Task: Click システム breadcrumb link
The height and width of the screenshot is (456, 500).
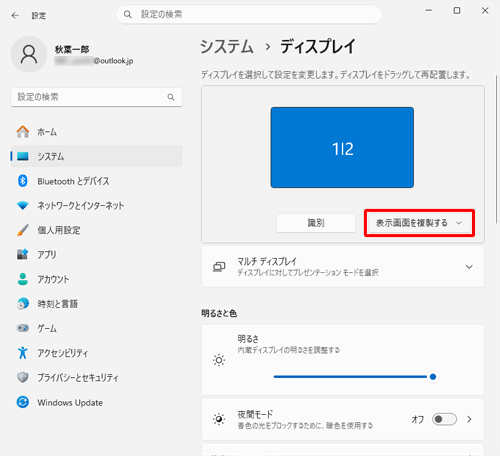Action: (227, 46)
